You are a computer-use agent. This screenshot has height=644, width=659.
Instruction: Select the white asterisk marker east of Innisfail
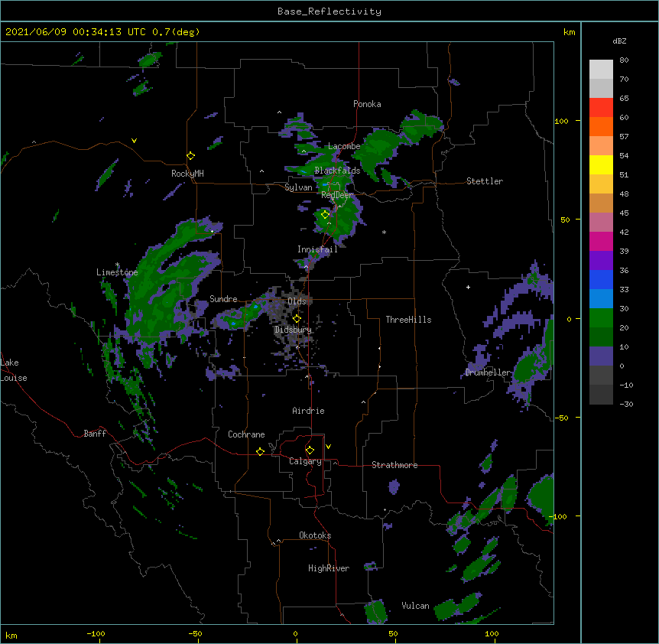point(384,232)
